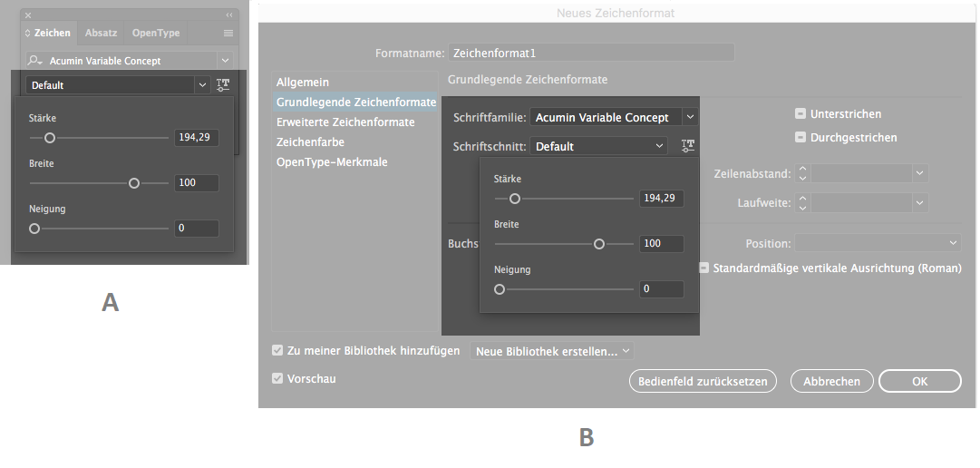Switch to the OpenType tab
The height and width of the screenshot is (468, 980).
click(x=156, y=34)
